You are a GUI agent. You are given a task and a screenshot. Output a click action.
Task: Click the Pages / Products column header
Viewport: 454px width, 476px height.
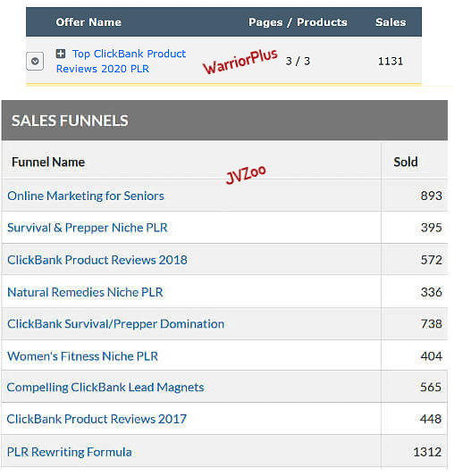pyautogui.click(x=298, y=22)
